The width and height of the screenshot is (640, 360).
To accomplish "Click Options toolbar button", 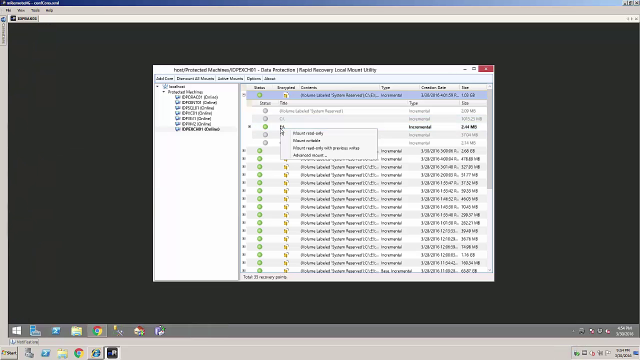I will click(x=253, y=78).
